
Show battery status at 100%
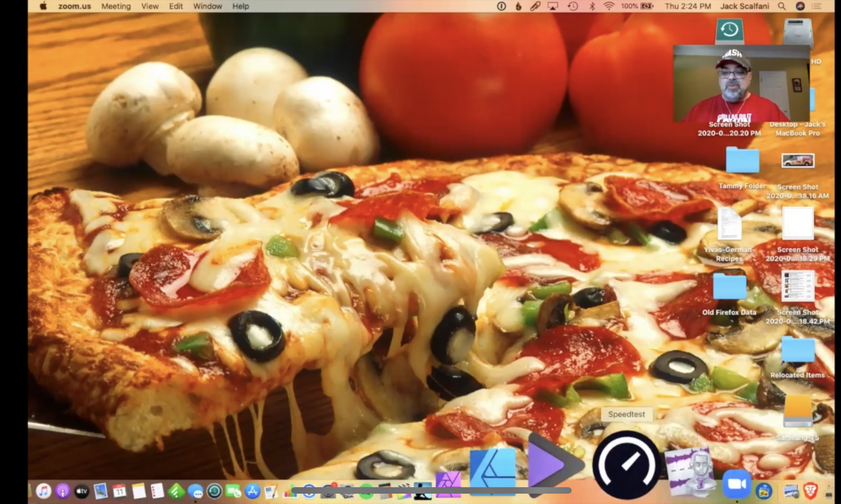pos(637,6)
